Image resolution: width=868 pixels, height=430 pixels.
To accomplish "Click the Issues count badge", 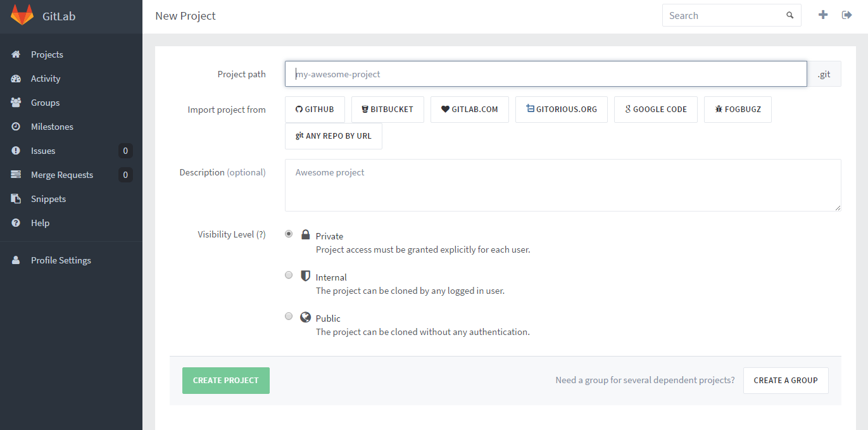I will (125, 151).
